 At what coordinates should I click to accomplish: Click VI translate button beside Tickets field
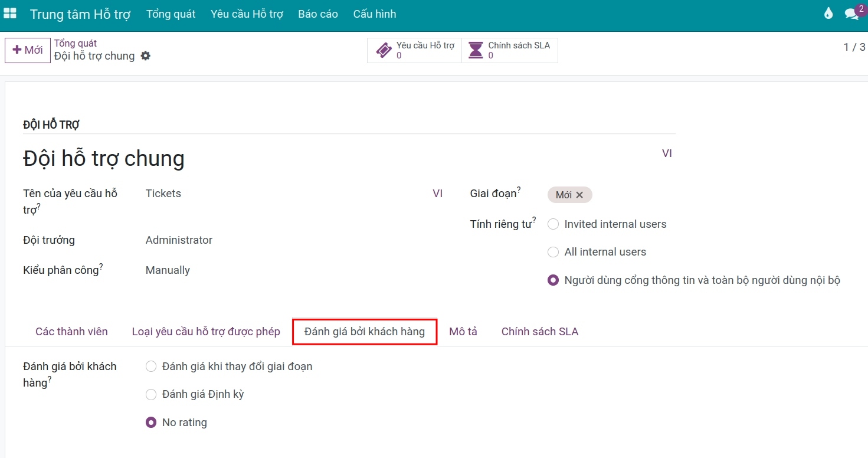pos(438,194)
